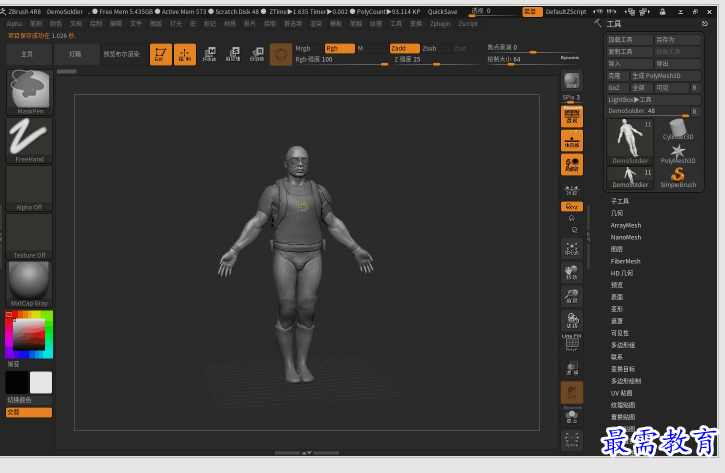This screenshot has height=473, width=725.
Task: Open the 文件 menu
Action: point(135,24)
